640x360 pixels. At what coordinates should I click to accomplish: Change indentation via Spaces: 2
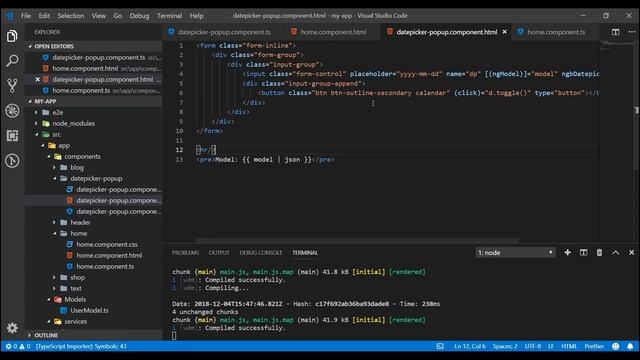(x=505, y=346)
